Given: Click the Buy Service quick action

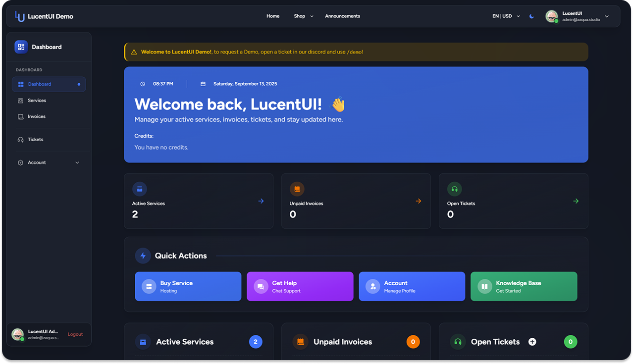Looking at the screenshot, I should [188, 286].
